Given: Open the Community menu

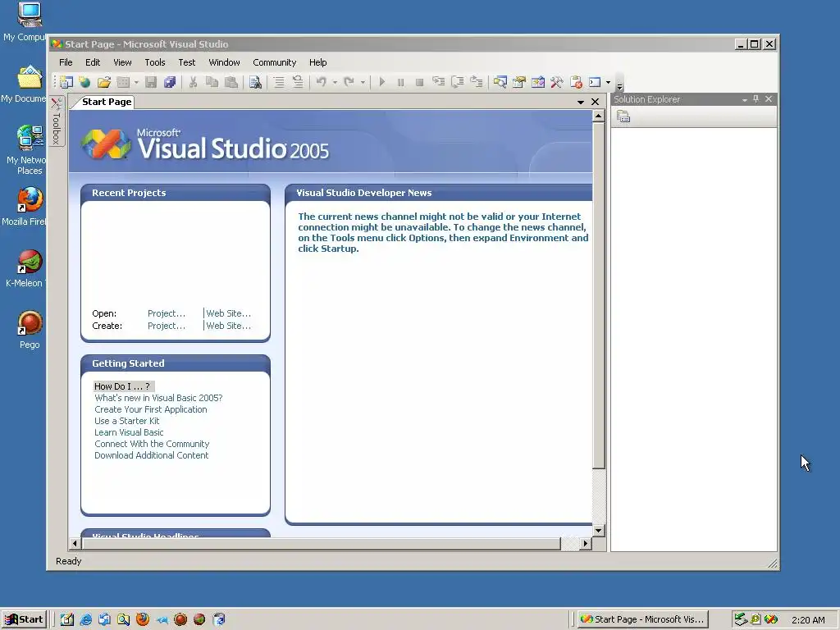Looking at the screenshot, I should (x=274, y=62).
